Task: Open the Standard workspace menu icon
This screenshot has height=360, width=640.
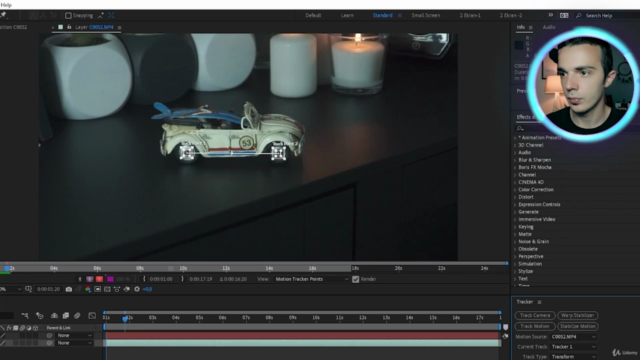Action: click(400, 16)
